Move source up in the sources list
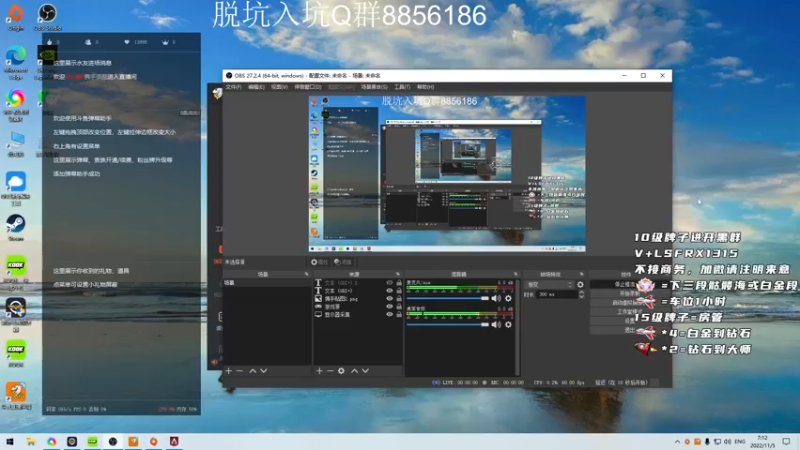The height and width of the screenshot is (450, 800). click(x=354, y=371)
